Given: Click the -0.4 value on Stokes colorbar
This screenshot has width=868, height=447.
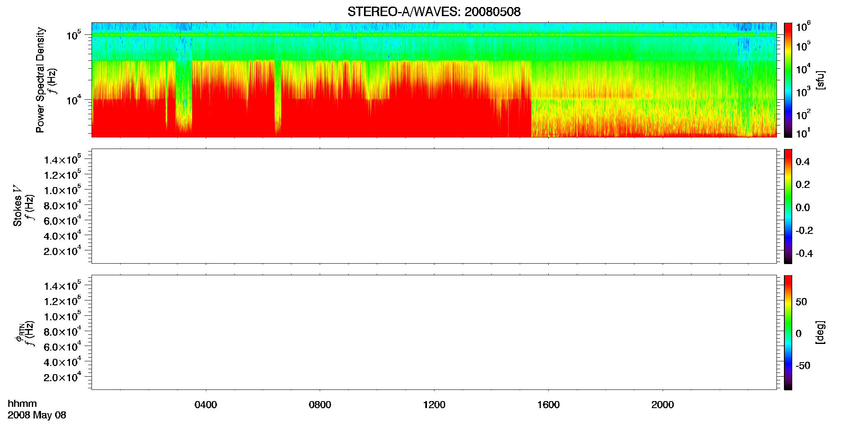Looking at the screenshot, I should tap(804, 254).
